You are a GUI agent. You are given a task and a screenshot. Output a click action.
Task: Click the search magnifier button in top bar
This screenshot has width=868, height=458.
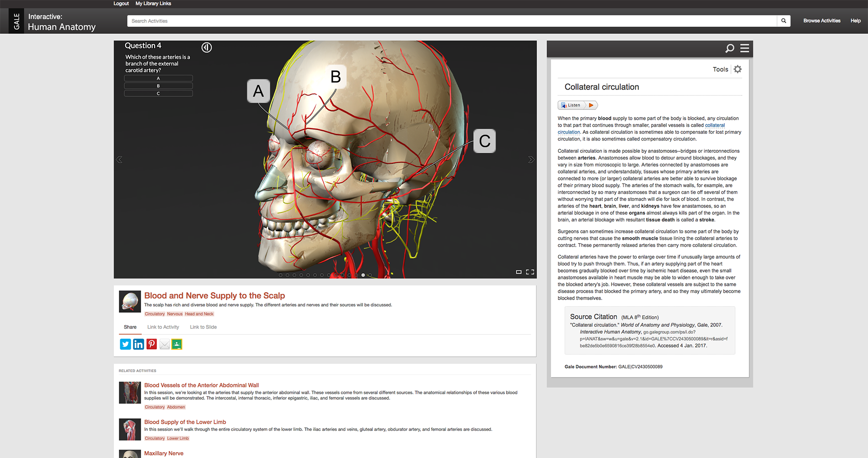pos(783,21)
